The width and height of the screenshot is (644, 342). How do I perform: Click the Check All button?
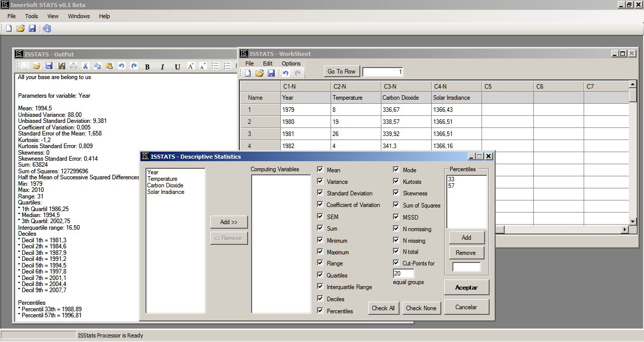pyautogui.click(x=383, y=308)
